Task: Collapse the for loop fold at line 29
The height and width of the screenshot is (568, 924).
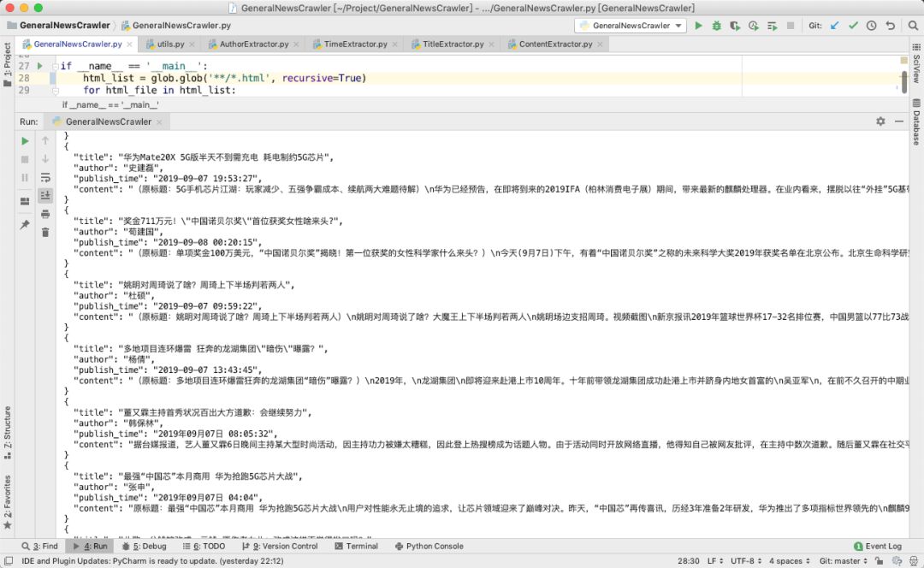Action: pyautogui.click(x=55, y=90)
